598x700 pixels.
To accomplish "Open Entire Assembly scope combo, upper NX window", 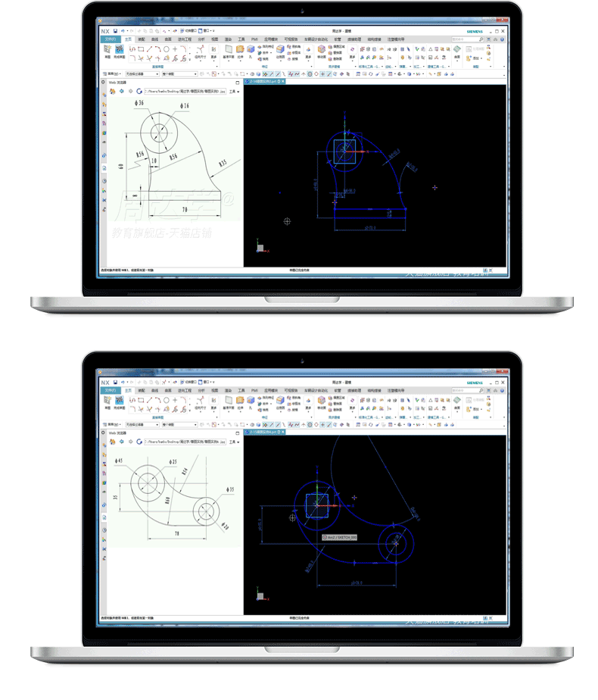I will (x=179, y=74).
